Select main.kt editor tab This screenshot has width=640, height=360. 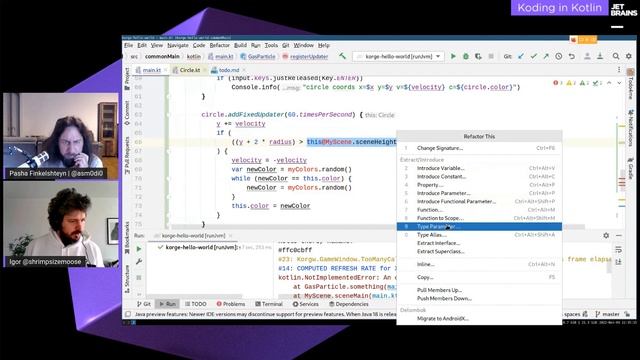[x=151, y=70]
